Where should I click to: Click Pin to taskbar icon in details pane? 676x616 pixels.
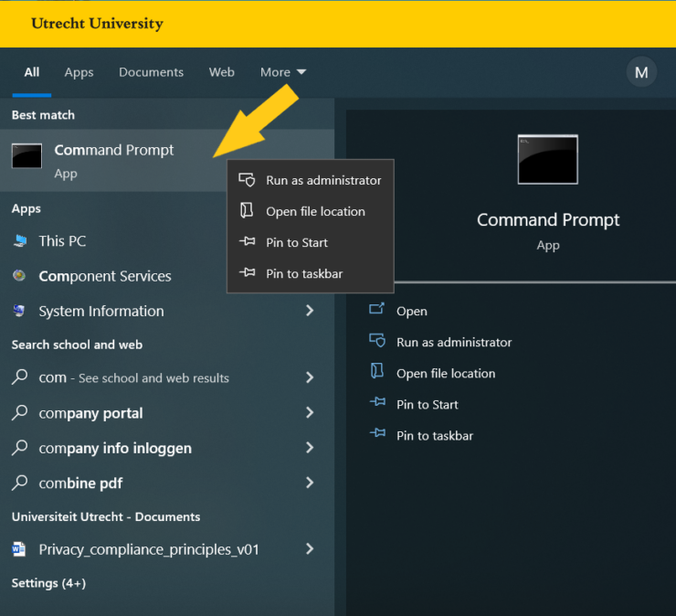[377, 432]
